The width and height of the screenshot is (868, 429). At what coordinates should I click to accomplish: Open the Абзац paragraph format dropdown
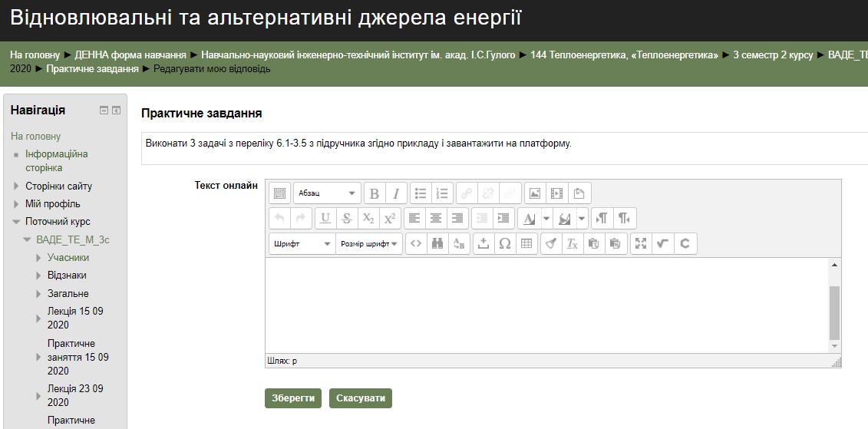tap(327, 193)
